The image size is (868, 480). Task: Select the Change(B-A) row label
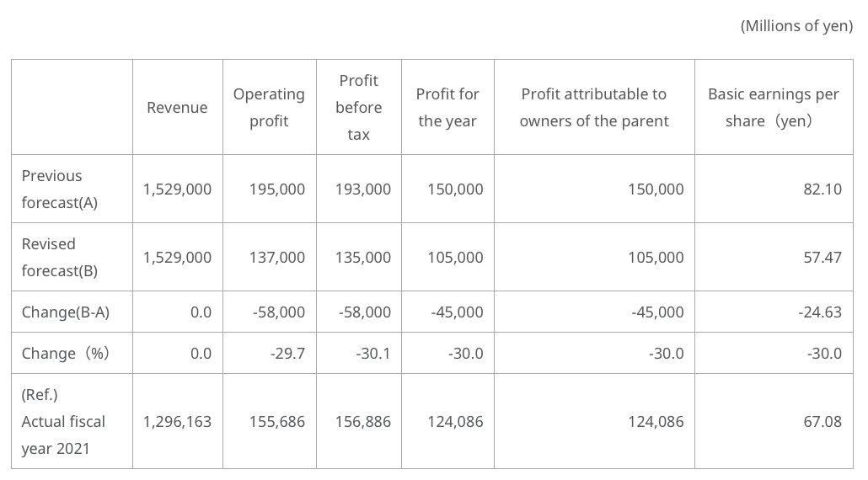coord(66,312)
